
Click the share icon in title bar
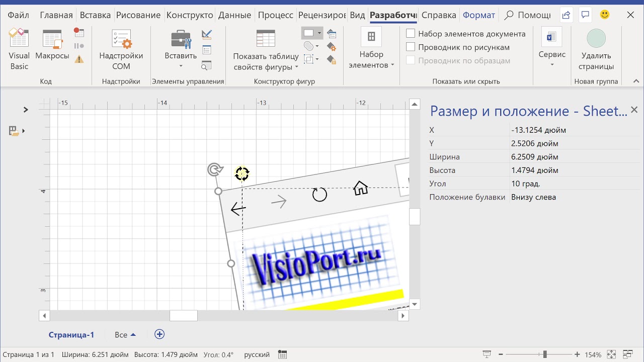pos(566,15)
